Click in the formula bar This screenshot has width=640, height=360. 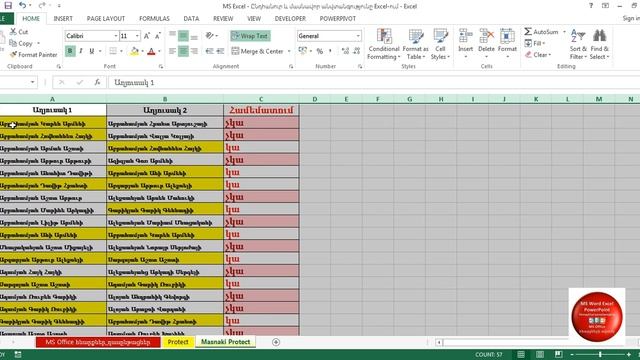(374, 82)
